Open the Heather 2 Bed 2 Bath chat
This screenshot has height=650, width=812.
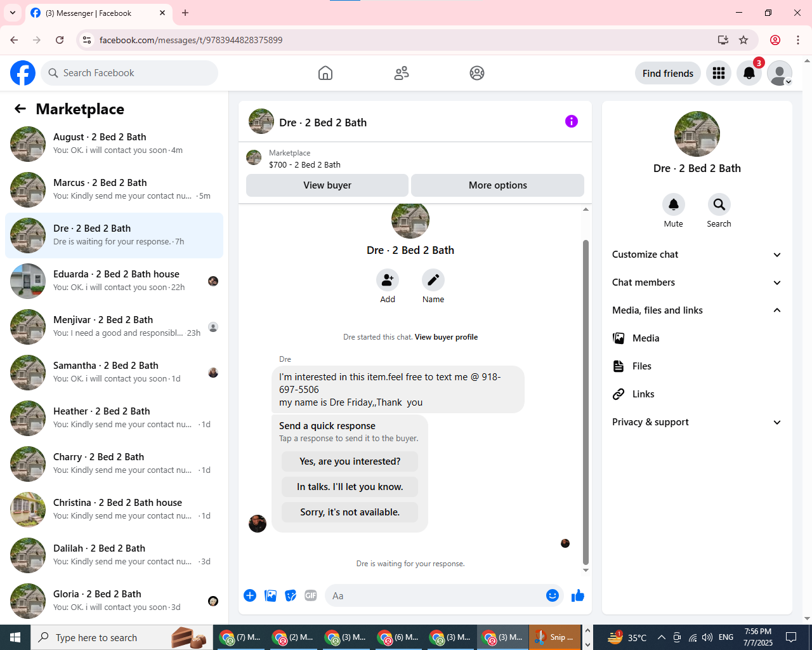tap(114, 418)
